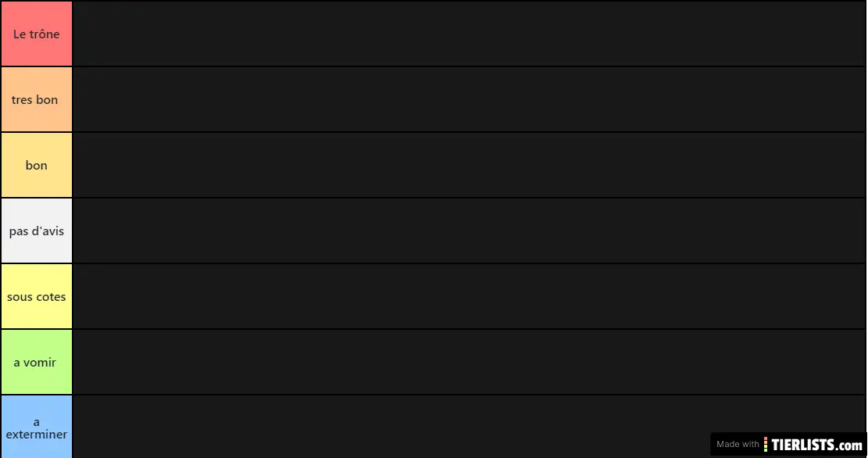Click the 'Made with' watermark text
Viewport: 868px width, 458px height.
coord(738,445)
